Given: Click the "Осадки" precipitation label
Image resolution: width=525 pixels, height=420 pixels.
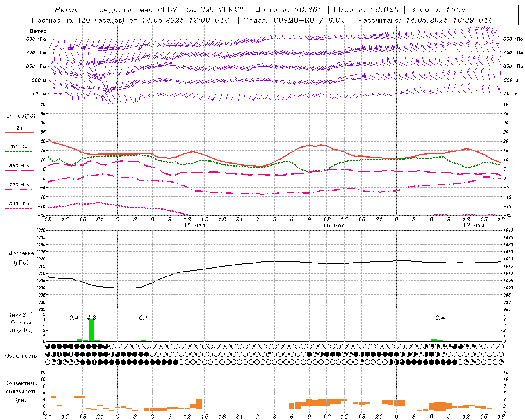Looking at the screenshot, I should click(21, 322).
